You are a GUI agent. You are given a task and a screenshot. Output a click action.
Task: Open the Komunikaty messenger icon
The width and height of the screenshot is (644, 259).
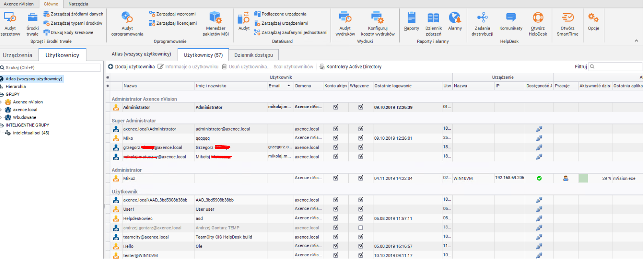[x=510, y=18]
